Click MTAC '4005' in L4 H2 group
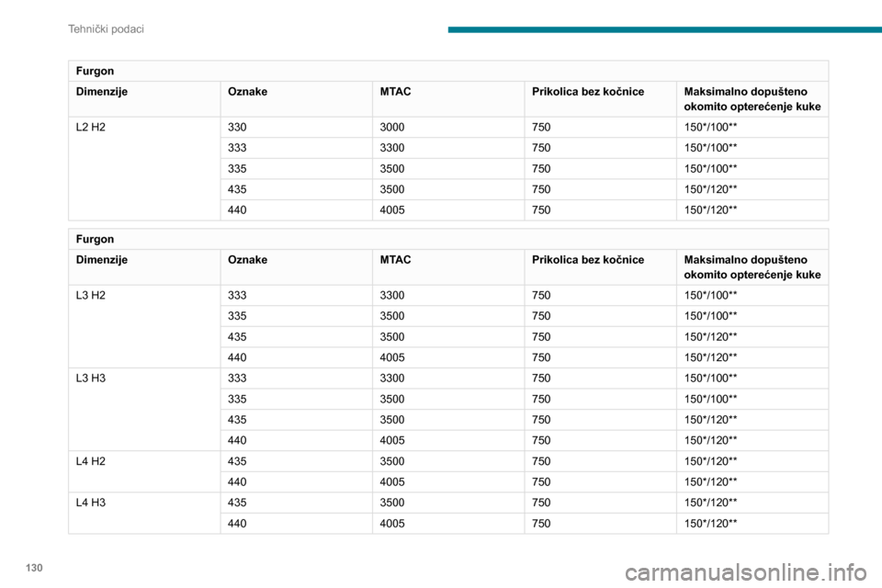 click(392, 482)
